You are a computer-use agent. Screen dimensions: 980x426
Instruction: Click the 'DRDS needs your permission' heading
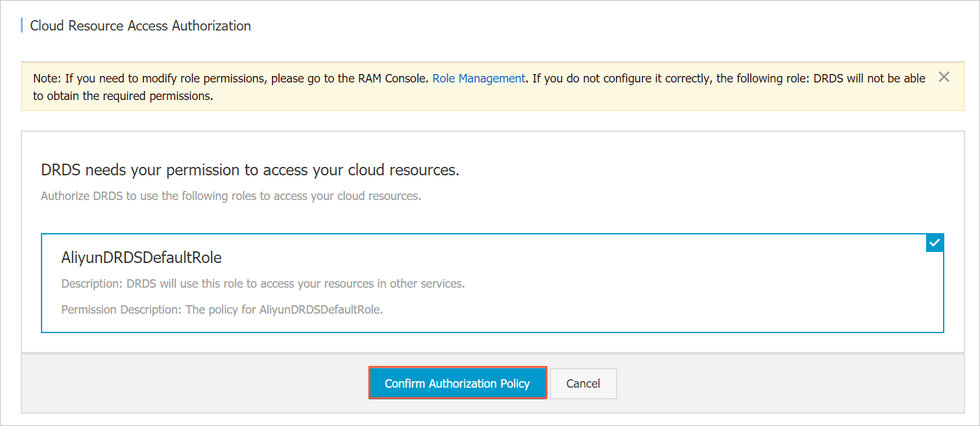pyautogui.click(x=250, y=170)
